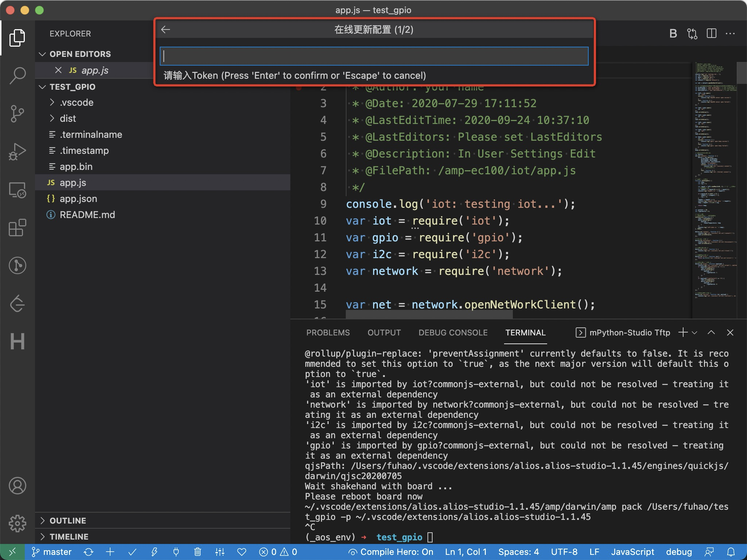Click line 2 breakpoint red dot
The width and height of the screenshot is (747, 560).
pos(299,87)
